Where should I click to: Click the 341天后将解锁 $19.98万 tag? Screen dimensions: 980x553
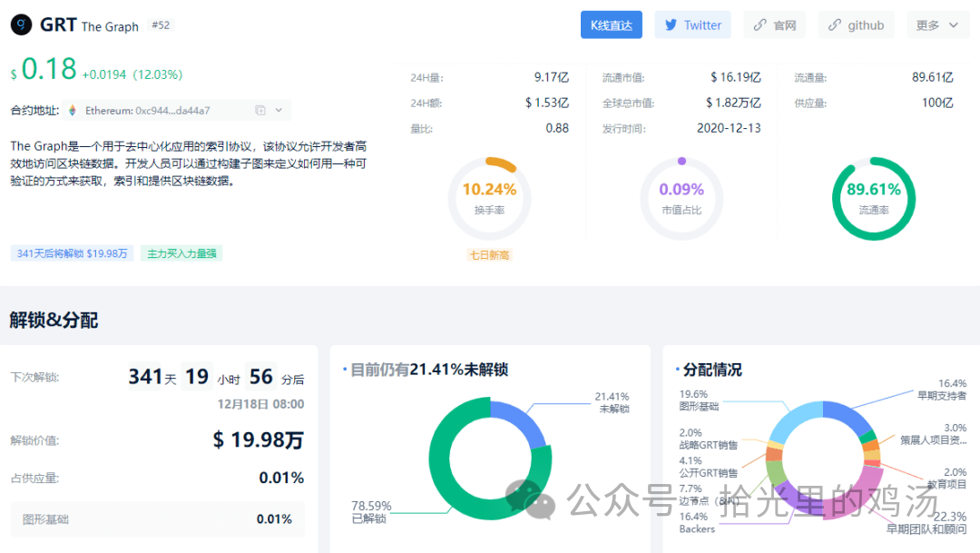[72, 253]
